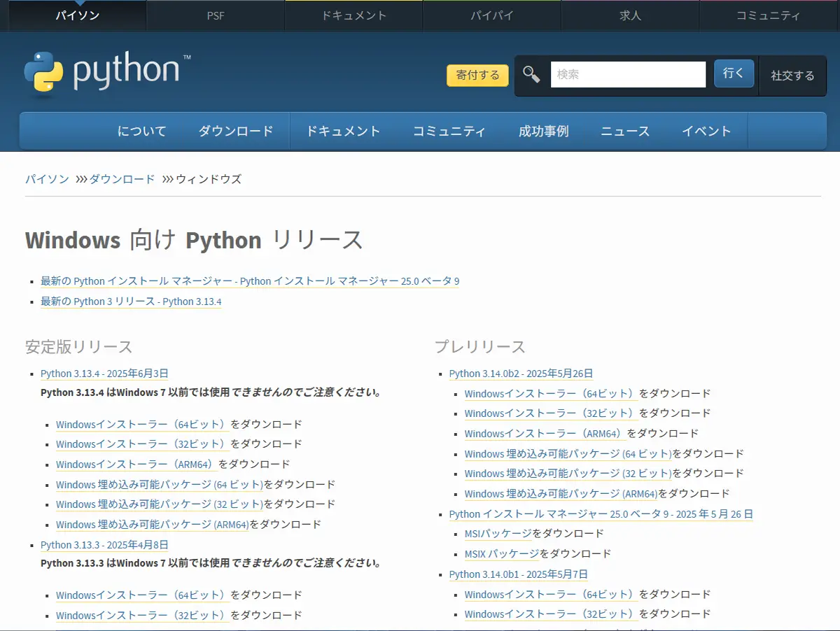Open the 社交する menu
This screenshot has height=631, width=840.
(792, 76)
